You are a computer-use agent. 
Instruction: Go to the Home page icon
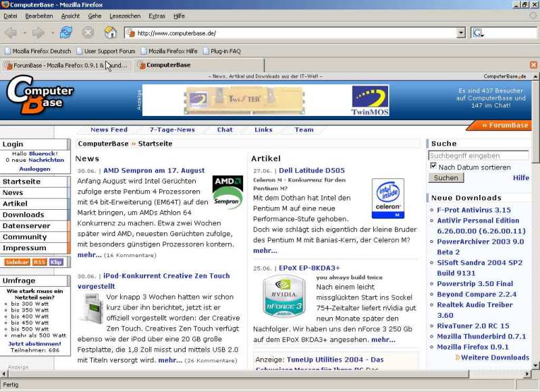[110, 32]
